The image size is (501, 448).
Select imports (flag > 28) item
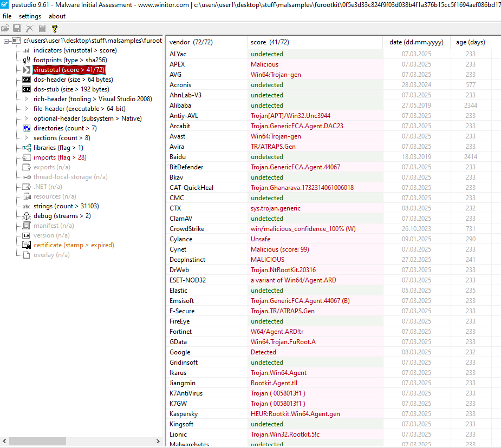pos(60,157)
